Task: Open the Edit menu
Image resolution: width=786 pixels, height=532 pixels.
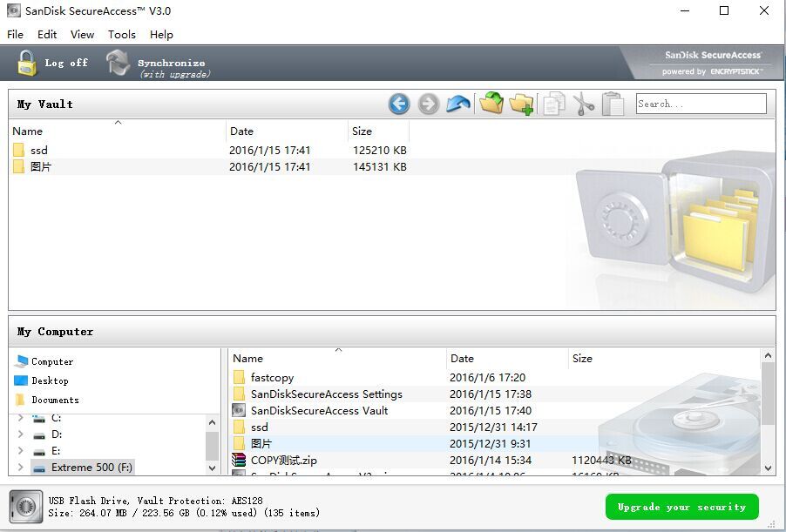Action: pyautogui.click(x=47, y=35)
